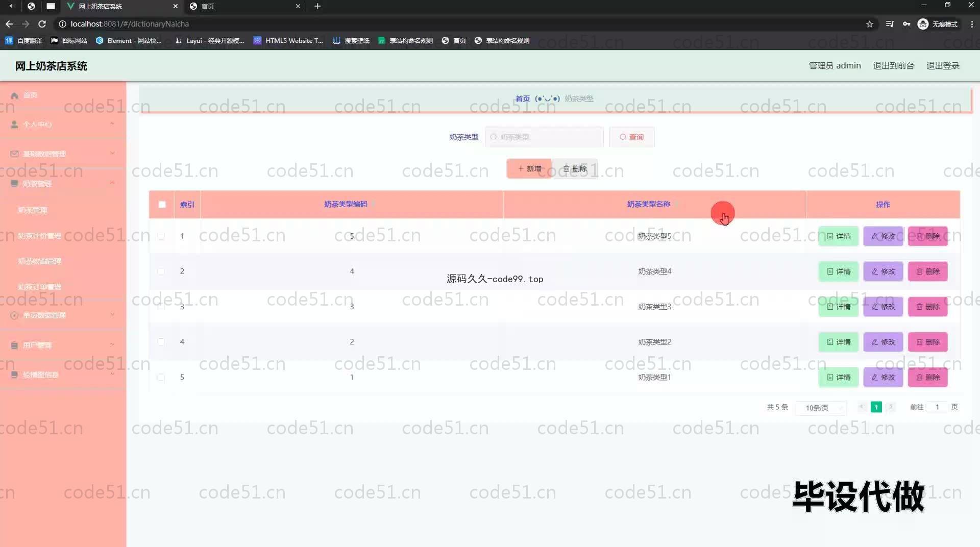Click 详情 for 奶茶类型4
Screen dimensions: 980x547
pyautogui.click(x=839, y=271)
